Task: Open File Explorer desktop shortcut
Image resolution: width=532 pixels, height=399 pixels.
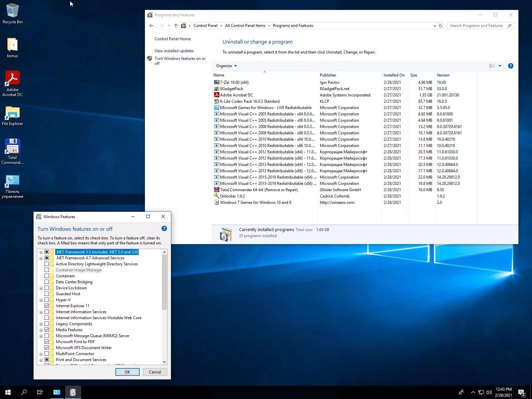Action: click(x=13, y=116)
